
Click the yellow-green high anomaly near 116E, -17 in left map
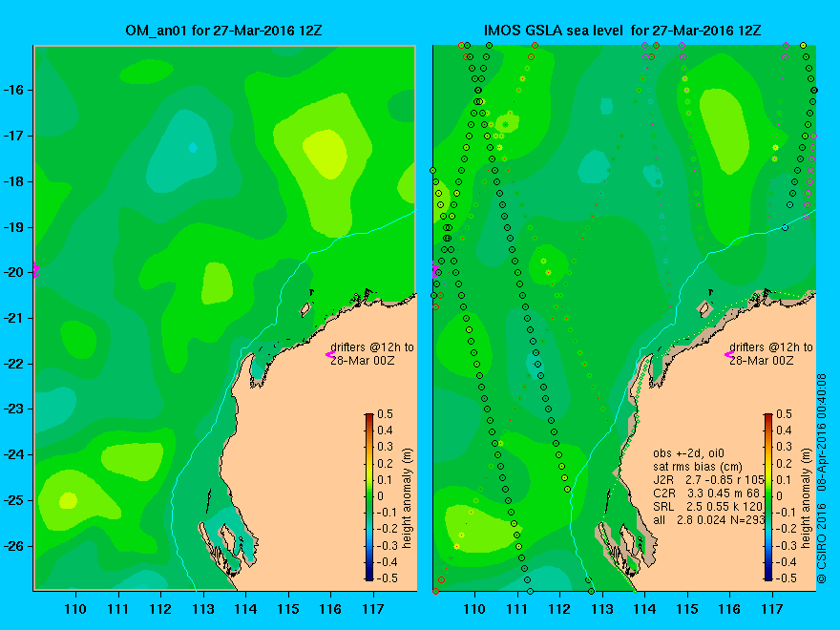pyautogui.click(x=325, y=154)
